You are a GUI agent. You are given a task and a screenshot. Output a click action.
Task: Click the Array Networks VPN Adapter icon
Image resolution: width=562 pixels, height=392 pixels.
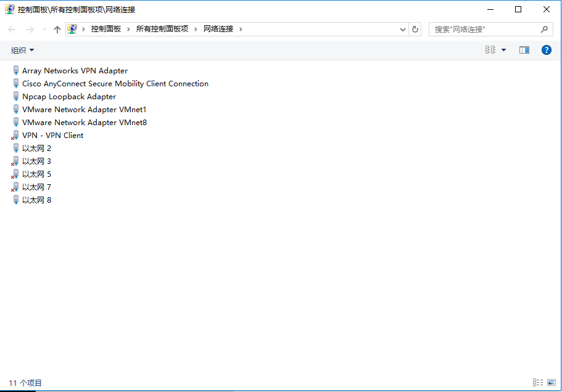(16, 70)
